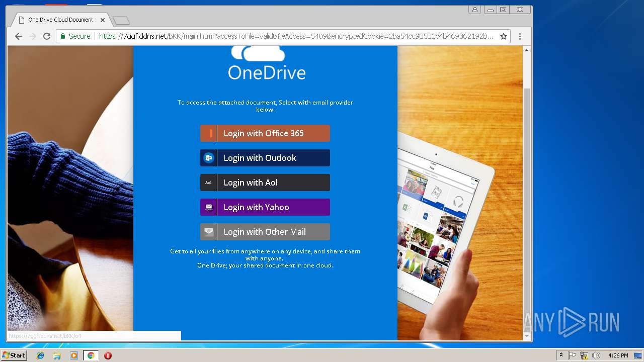Click the Chrome icon in taskbar
The image size is (644, 362).
[x=91, y=355]
